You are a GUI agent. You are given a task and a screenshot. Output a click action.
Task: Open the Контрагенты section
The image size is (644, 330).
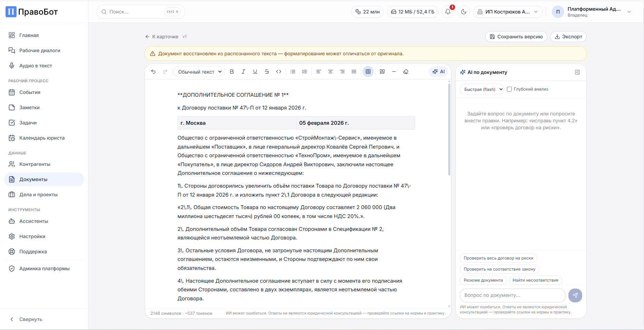tap(44, 164)
